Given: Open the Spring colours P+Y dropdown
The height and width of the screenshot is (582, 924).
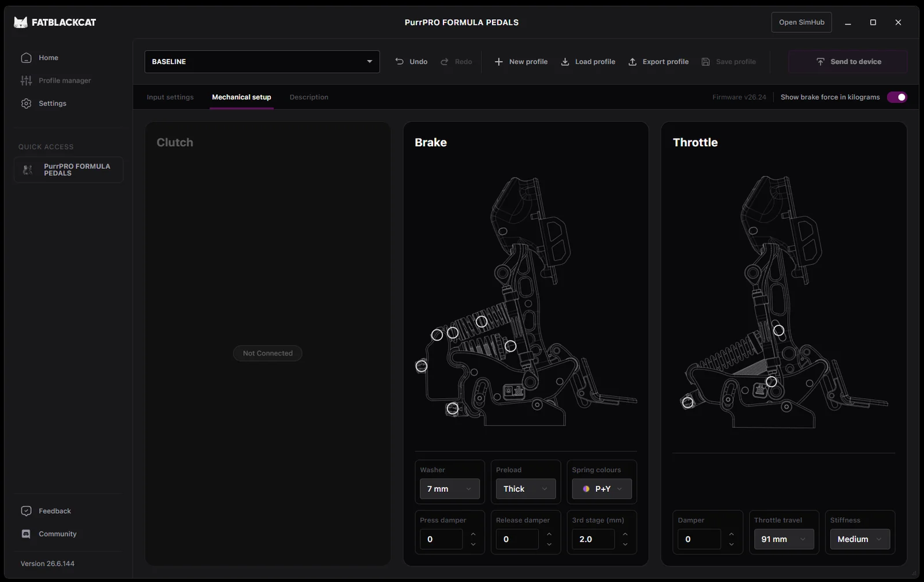Looking at the screenshot, I should click(602, 489).
